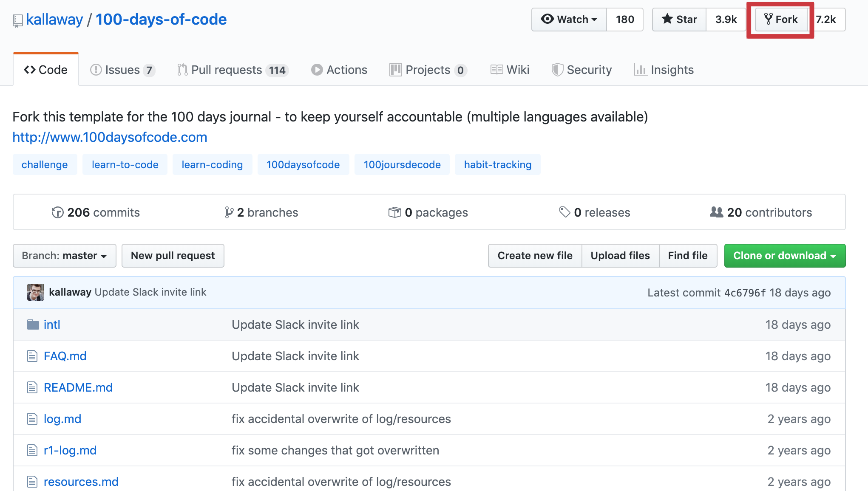Viewport: 868px width, 491px height.
Task: Select the challenge topic tag
Action: pos(45,164)
